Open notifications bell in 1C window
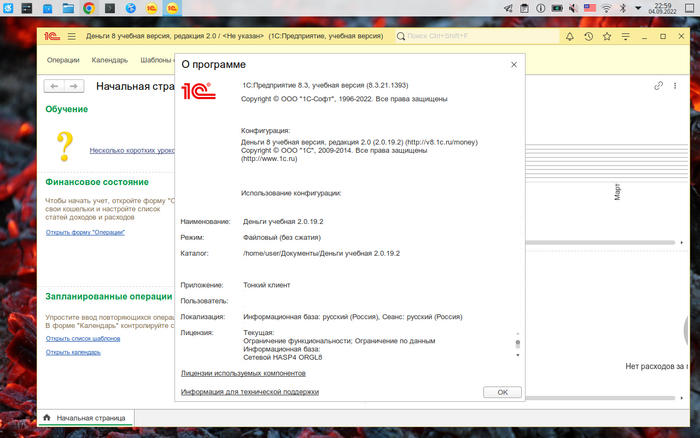700x438 pixels. pyautogui.click(x=570, y=37)
